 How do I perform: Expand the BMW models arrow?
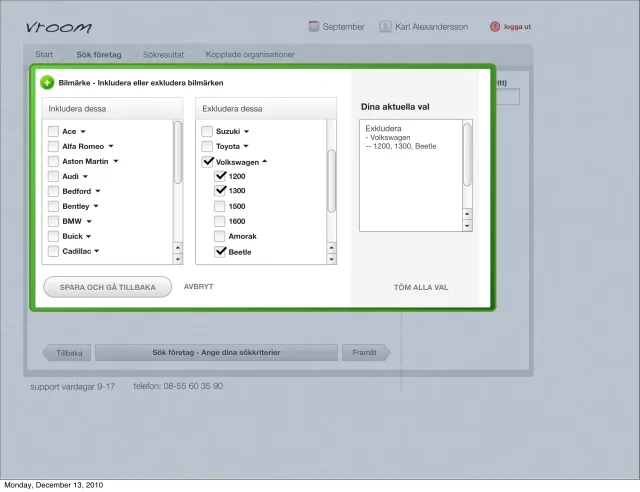(89, 221)
